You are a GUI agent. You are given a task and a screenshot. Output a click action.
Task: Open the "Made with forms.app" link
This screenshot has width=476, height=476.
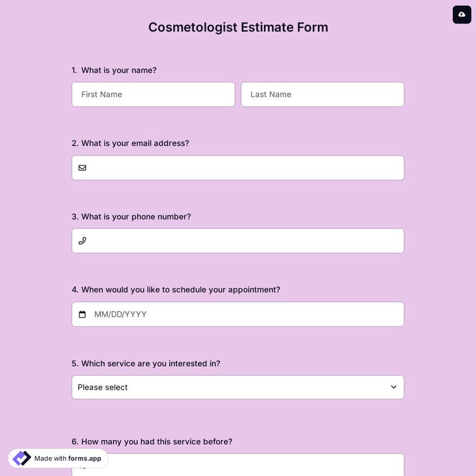67,458
